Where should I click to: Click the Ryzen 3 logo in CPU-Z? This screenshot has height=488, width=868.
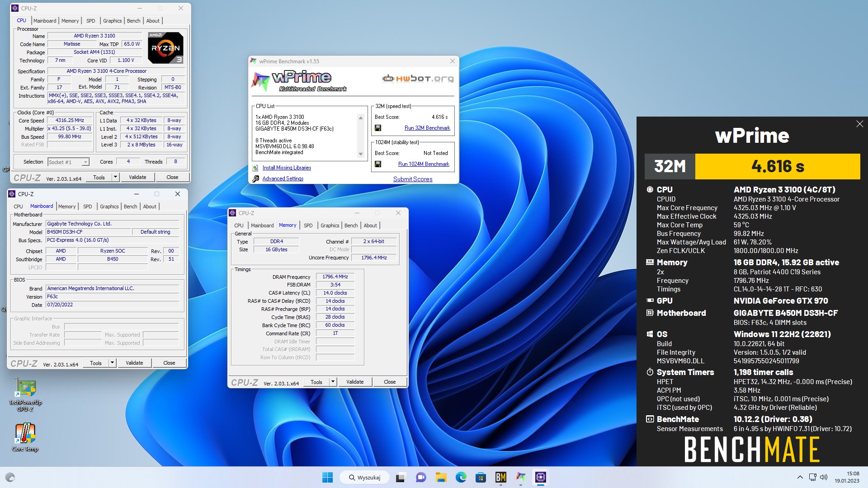pos(165,47)
